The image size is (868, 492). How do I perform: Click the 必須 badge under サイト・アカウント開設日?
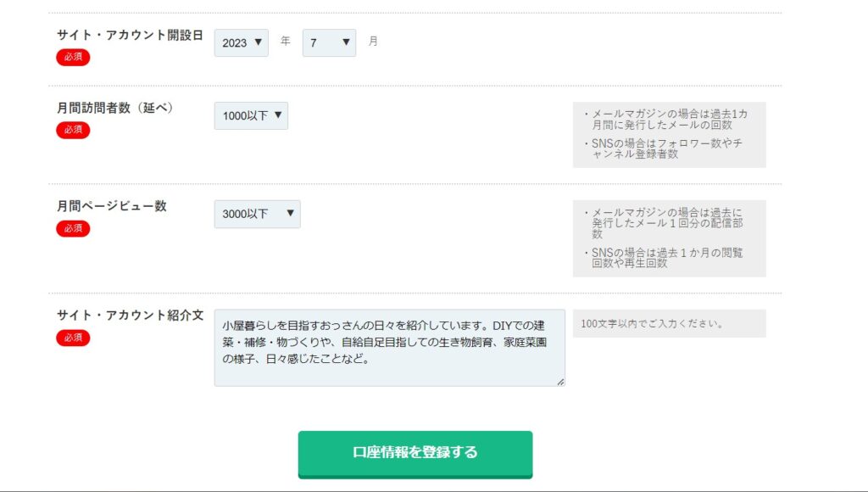(x=73, y=57)
